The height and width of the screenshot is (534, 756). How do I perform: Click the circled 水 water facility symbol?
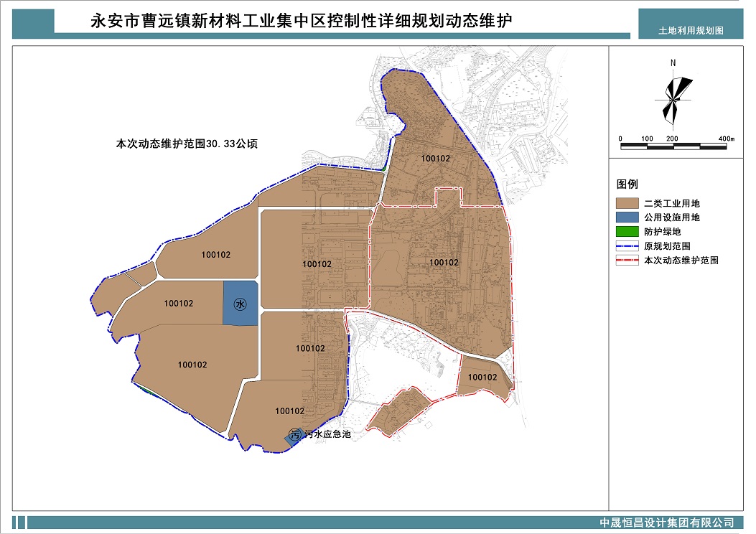pyautogui.click(x=240, y=304)
